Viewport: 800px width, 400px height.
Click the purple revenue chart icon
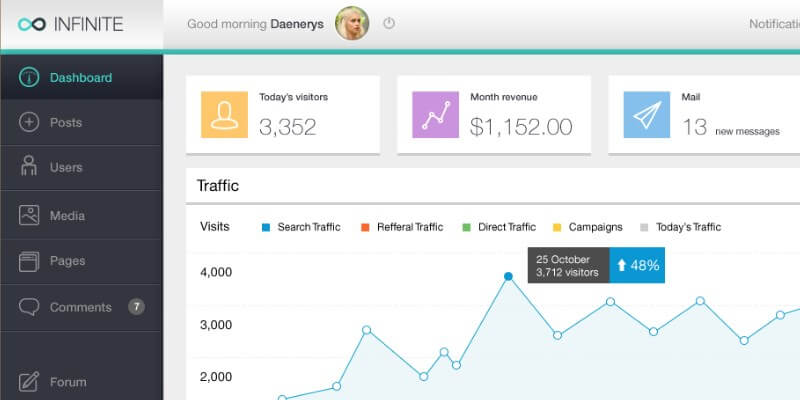[x=436, y=115]
